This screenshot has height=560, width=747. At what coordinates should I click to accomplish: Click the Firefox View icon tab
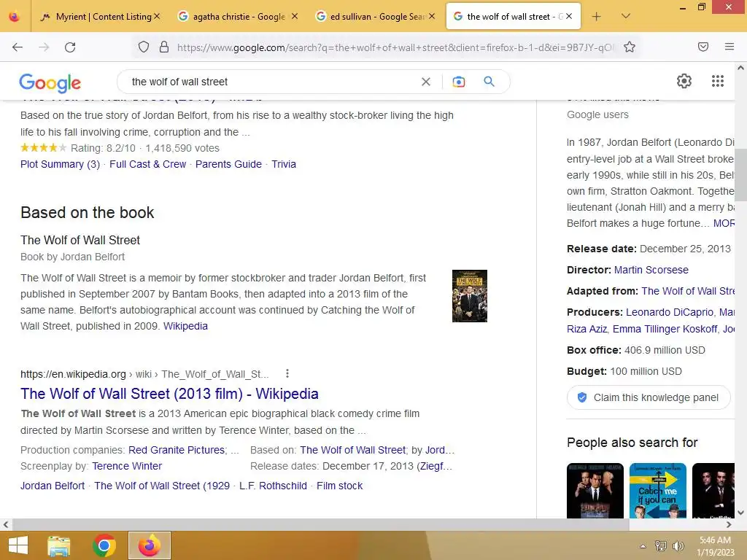point(15,17)
